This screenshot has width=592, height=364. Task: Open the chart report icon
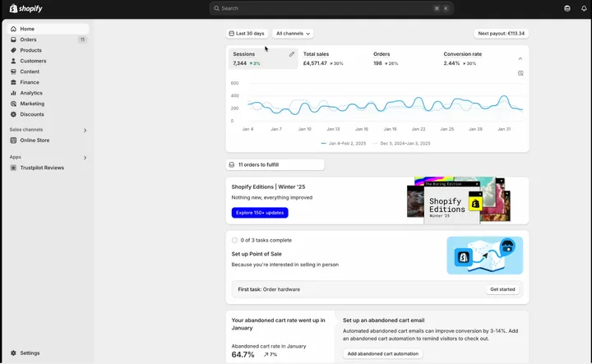(520, 73)
